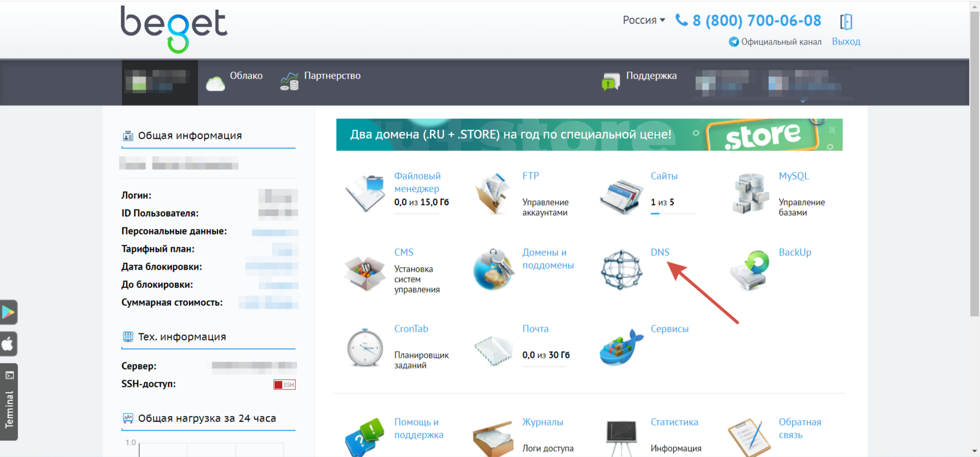Click the blurred Персональные данные link
This screenshot has width=980, height=457.
click(275, 232)
